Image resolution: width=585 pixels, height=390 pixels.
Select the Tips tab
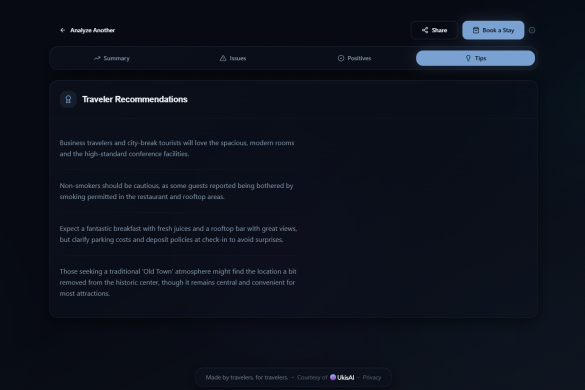475,58
